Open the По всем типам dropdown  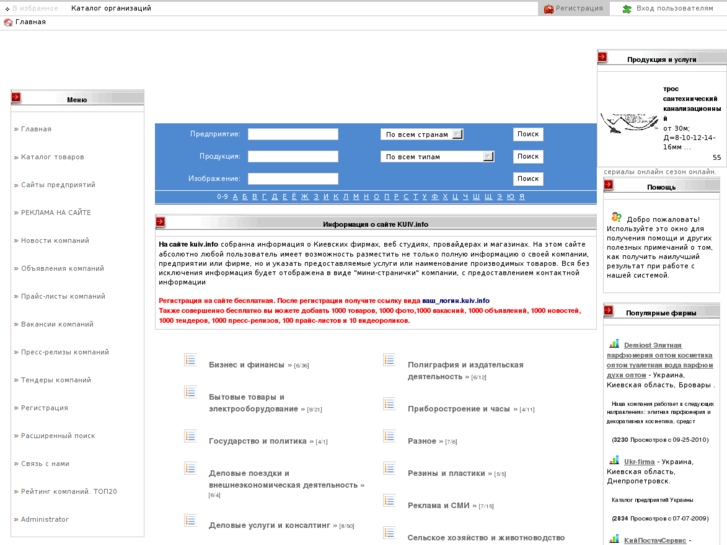point(437,157)
